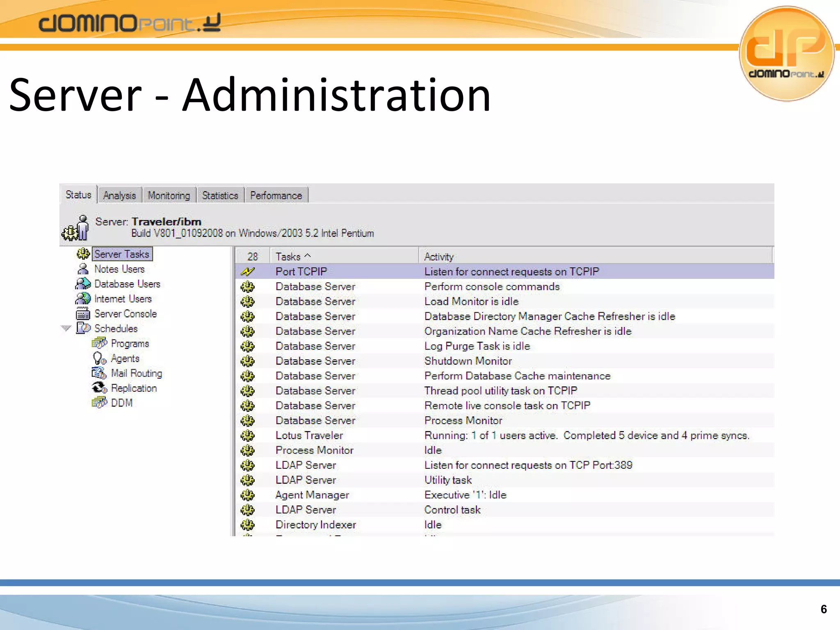Select Schedules in the tree
840x630 pixels.
(116, 329)
